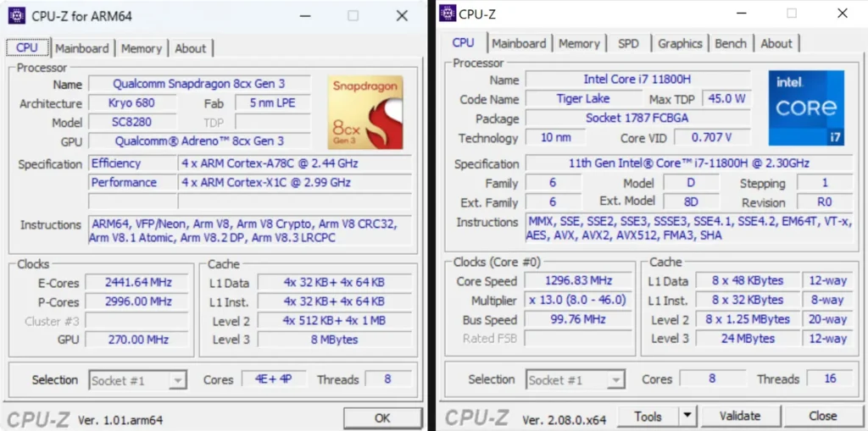Image resolution: width=868 pixels, height=431 pixels.
Task: Click Level 2 value 8 x 1.25 MBytes
Action: tap(748, 319)
